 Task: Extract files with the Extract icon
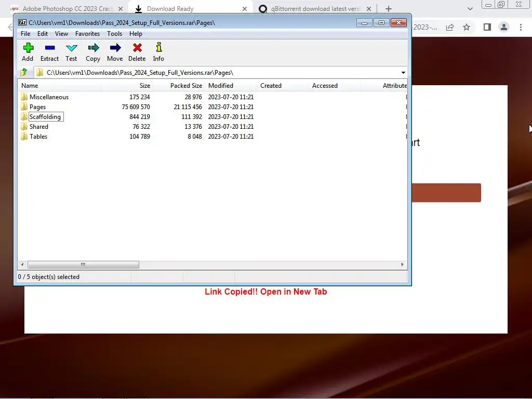click(50, 48)
